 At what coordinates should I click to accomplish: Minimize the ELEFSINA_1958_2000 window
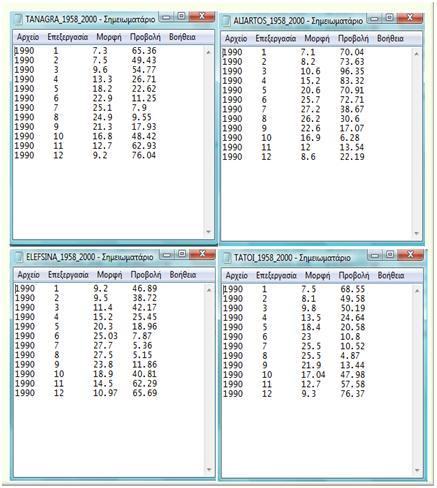click(x=167, y=254)
